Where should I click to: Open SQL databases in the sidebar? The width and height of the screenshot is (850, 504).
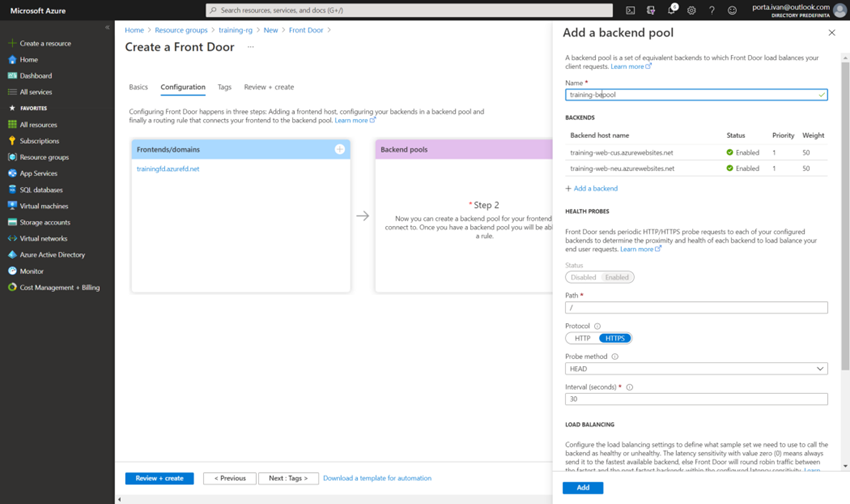click(41, 190)
